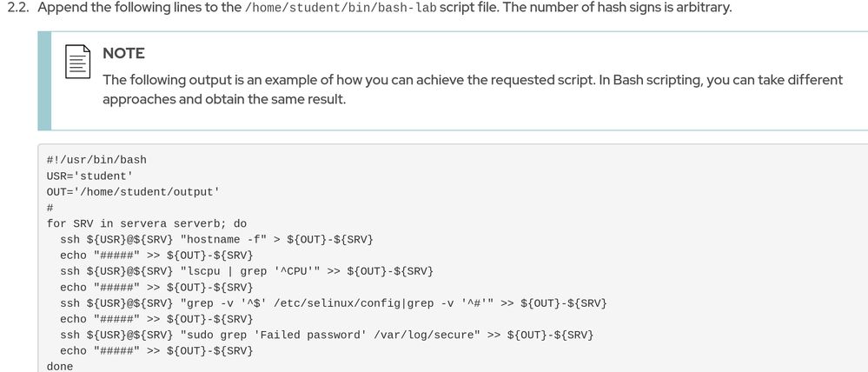
Task: Click the teal bar left of the note
Action: (44, 81)
